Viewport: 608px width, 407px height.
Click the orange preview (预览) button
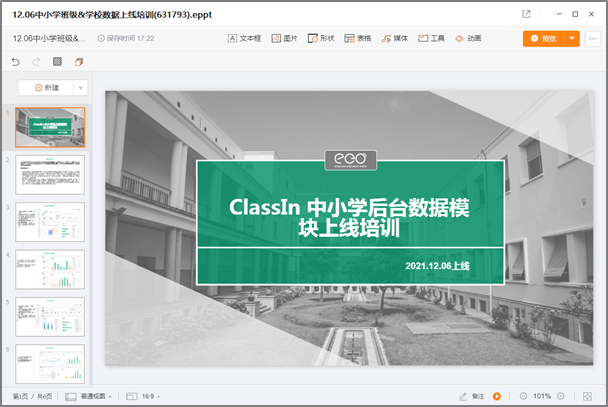tap(543, 38)
